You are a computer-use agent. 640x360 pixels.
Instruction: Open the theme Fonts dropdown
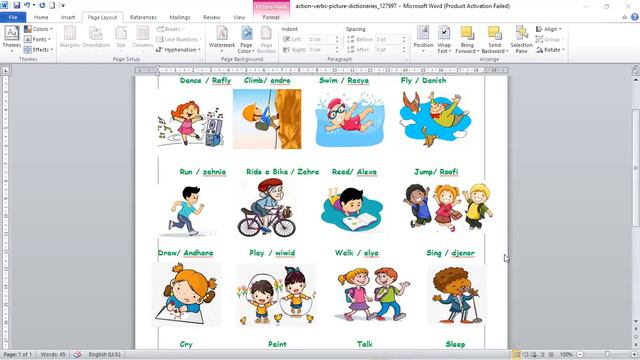38,39
